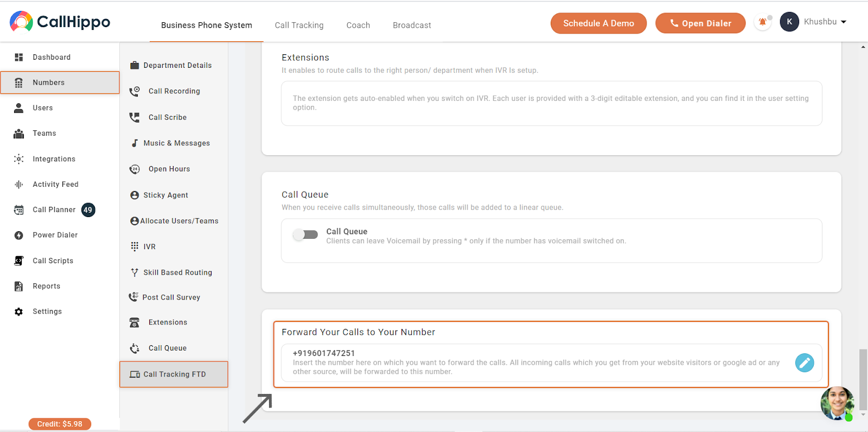Click the Settings gear icon
This screenshot has height=432, width=868.
19,312
